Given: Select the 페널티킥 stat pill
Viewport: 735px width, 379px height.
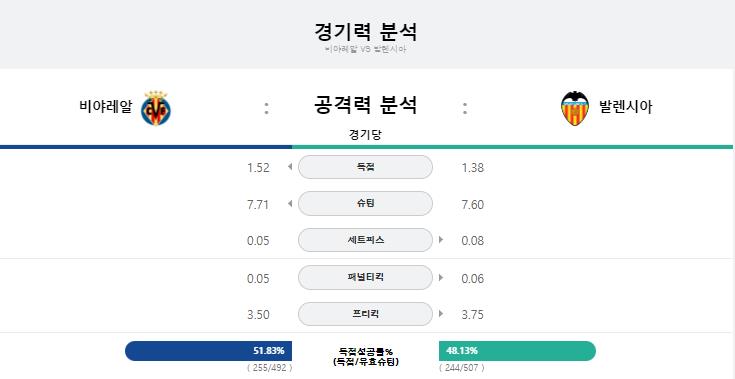Looking at the screenshot, I should pyautogui.click(x=365, y=277).
